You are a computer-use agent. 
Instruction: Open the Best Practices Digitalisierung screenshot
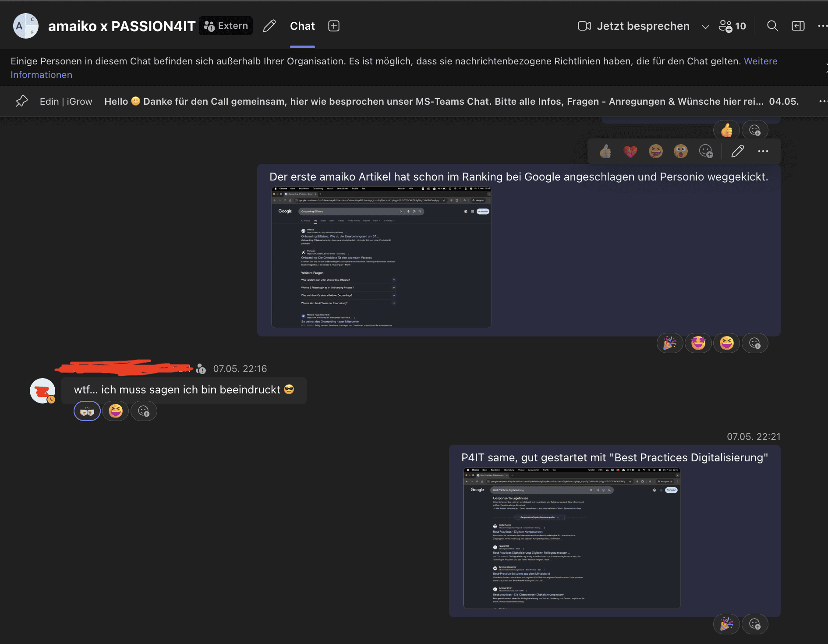[x=572, y=538]
